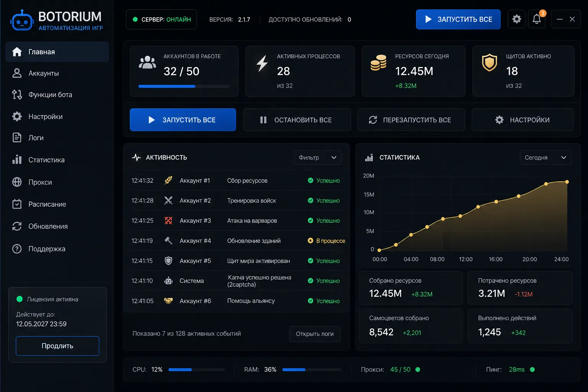588x392 pixels.
Task: Open the settings gear in top bar
Action: tap(516, 19)
